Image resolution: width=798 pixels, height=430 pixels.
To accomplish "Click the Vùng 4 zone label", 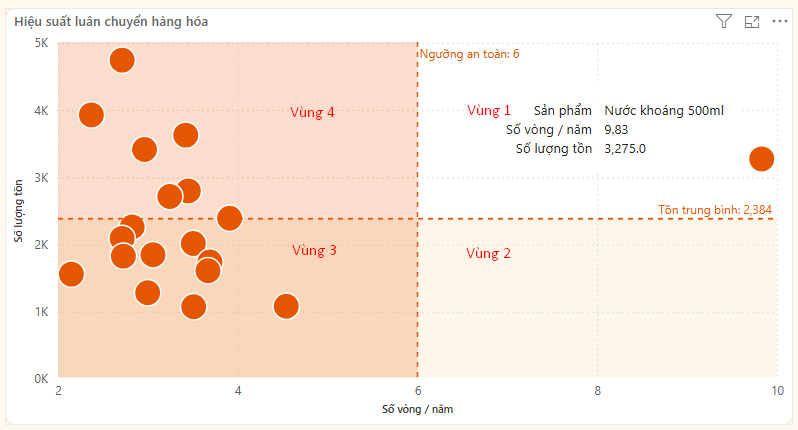I will pyautogui.click(x=312, y=112).
